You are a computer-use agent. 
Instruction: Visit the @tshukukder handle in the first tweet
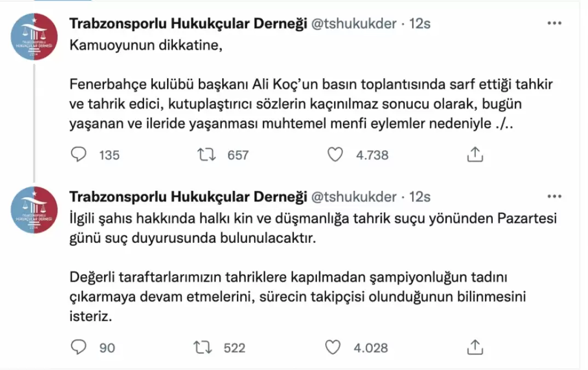pos(354,24)
